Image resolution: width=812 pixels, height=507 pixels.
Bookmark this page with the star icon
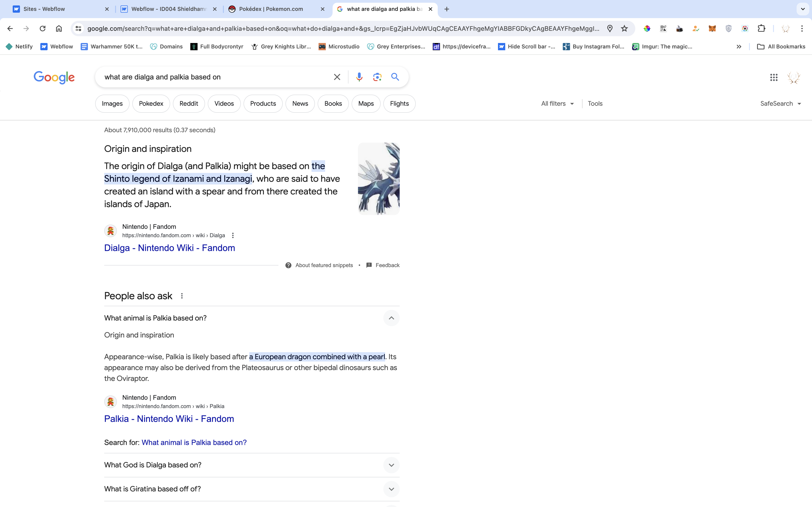coord(624,29)
